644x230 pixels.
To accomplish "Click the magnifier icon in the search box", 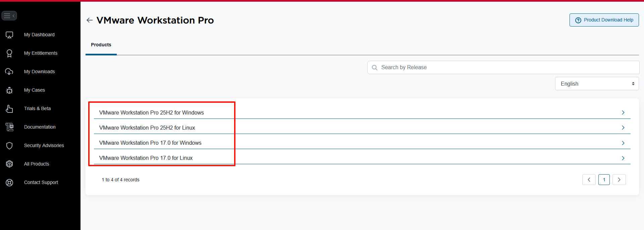I will 375,67.
